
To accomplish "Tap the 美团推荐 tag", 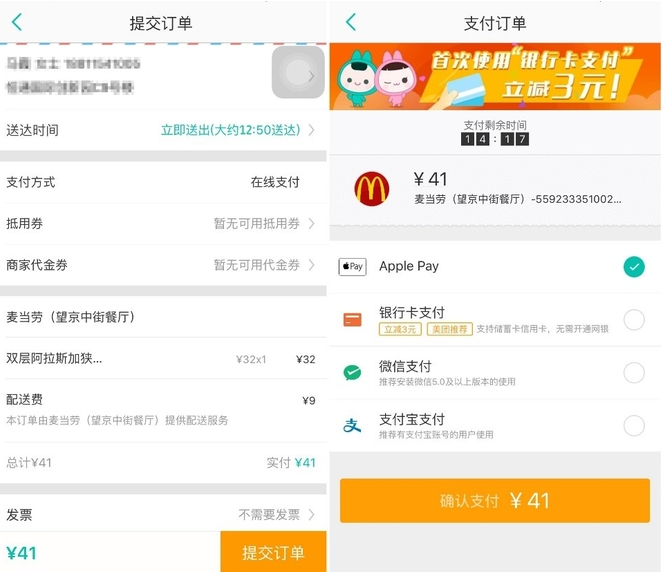I will coord(450,329).
